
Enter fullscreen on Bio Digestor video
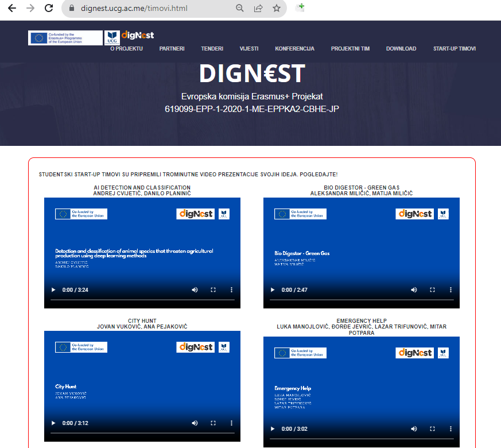click(x=432, y=289)
